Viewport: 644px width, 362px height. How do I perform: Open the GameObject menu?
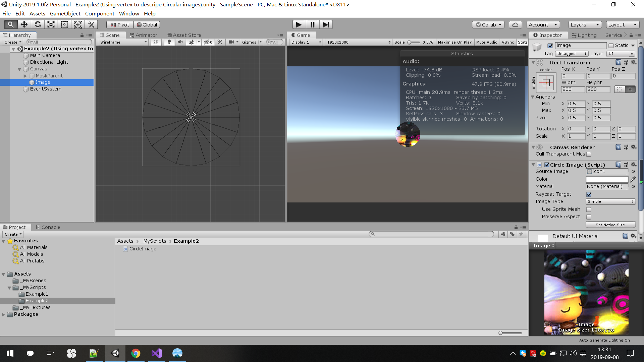tap(65, 13)
